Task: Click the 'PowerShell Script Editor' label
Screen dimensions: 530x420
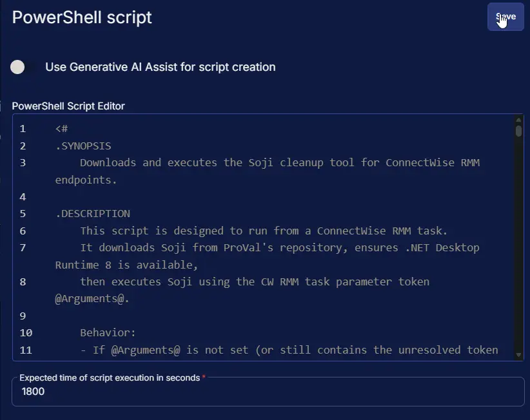Action: point(68,106)
